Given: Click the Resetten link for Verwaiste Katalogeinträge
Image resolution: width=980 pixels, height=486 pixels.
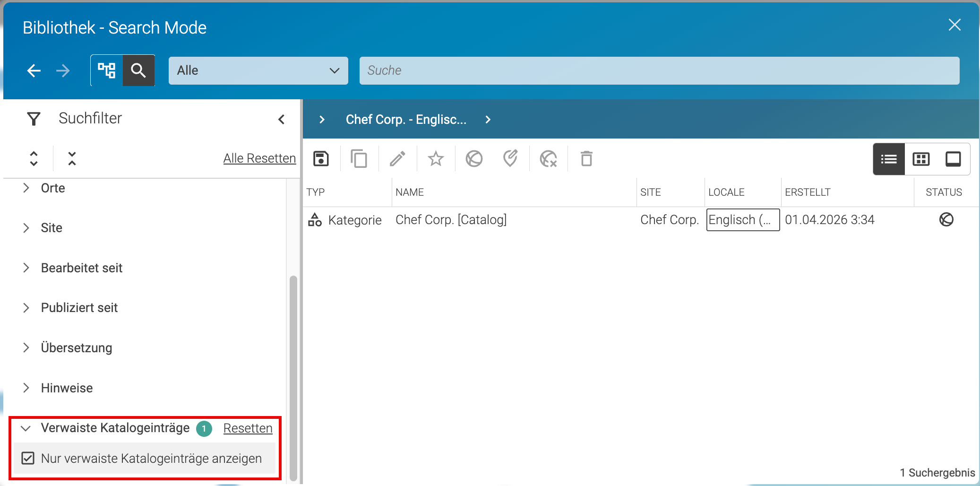Looking at the screenshot, I should [248, 428].
